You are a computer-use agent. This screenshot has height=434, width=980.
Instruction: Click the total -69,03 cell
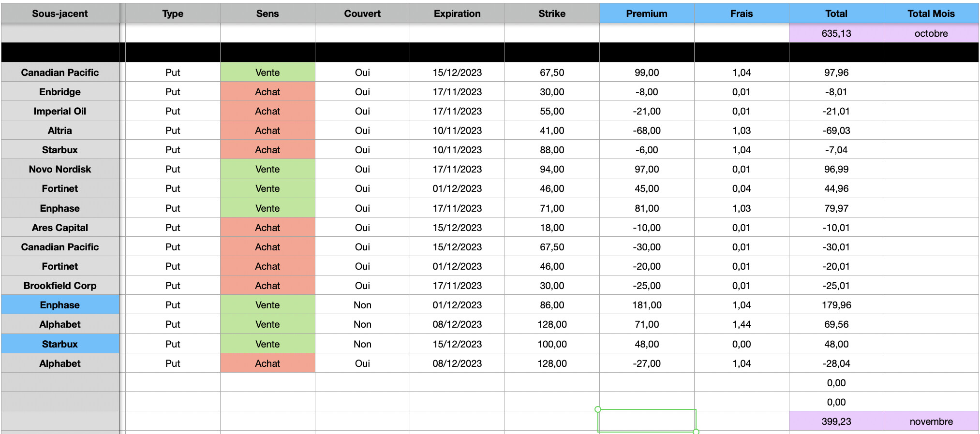836,130
